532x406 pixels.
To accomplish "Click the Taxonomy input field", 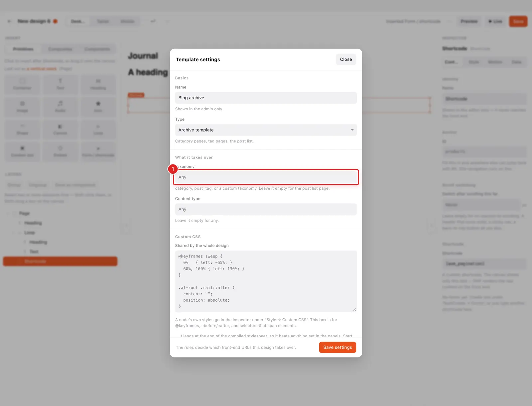I will [x=266, y=177].
